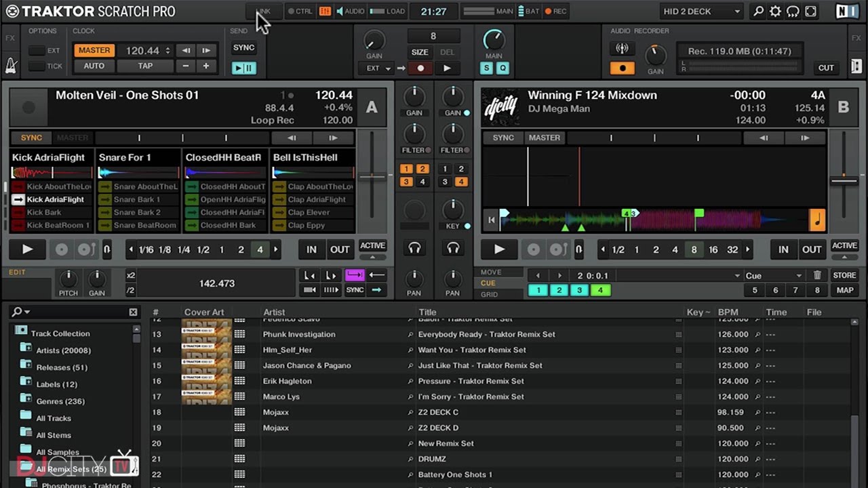Viewport: 868px width, 488px height.
Task: Open Traktor preferences gear icon
Action: point(775,12)
